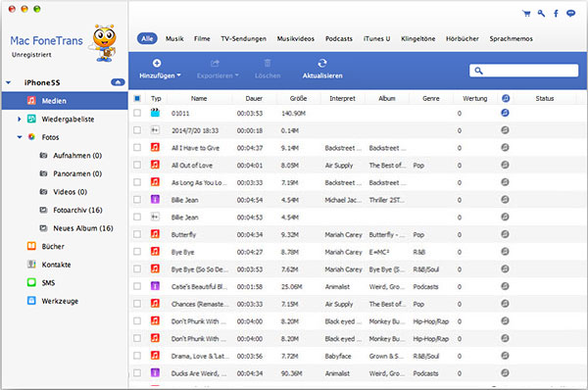
Task: Click the music type icon of Bye Bye
Action: pos(155,251)
